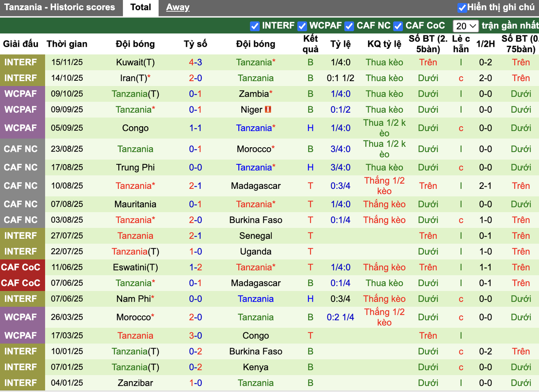Click the 1-1 score of Congo match
Screen dimensions: 539x392
click(195, 128)
